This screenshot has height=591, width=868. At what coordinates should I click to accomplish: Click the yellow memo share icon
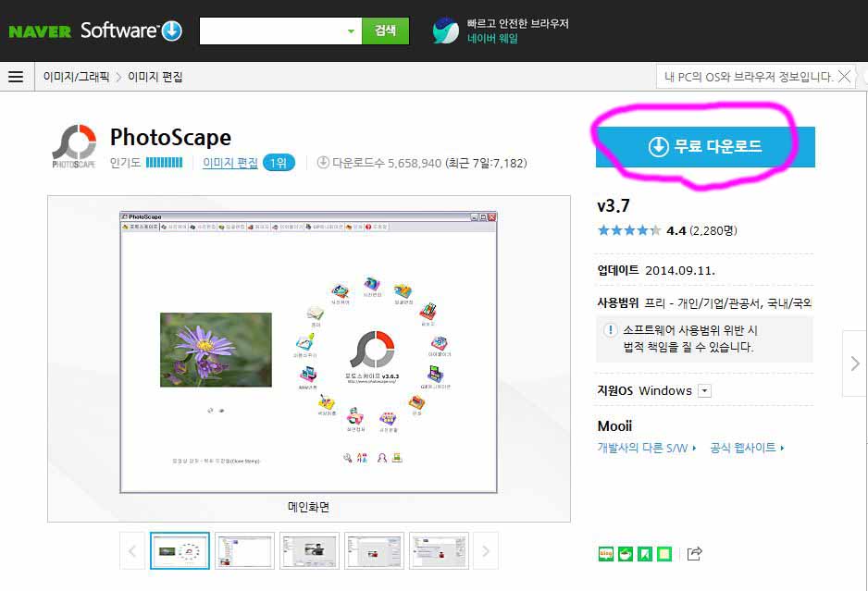[664, 553]
